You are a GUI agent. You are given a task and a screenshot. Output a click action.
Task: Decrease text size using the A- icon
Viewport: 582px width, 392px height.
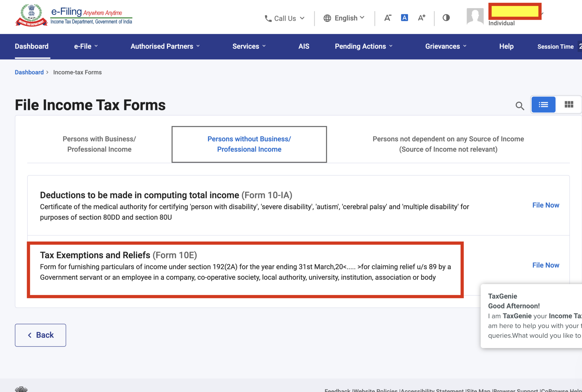388,18
